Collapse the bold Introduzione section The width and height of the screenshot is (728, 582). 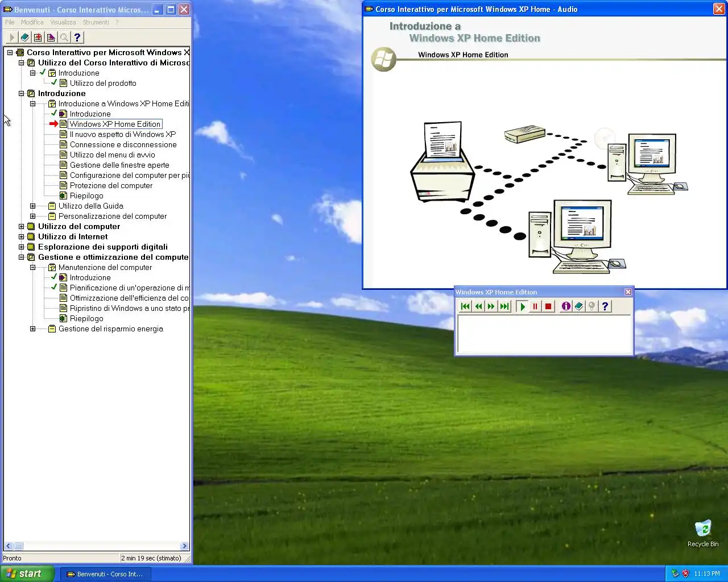pyautogui.click(x=21, y=93)
